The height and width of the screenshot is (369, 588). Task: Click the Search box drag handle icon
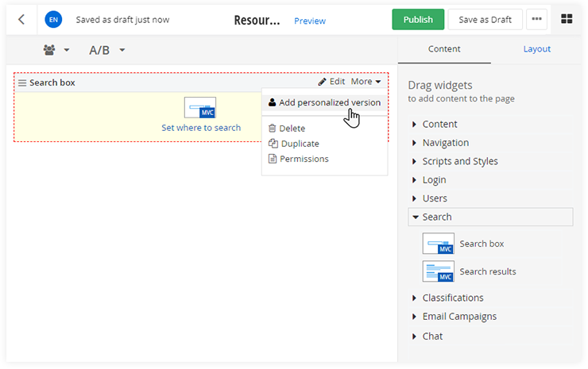(22, 83)
